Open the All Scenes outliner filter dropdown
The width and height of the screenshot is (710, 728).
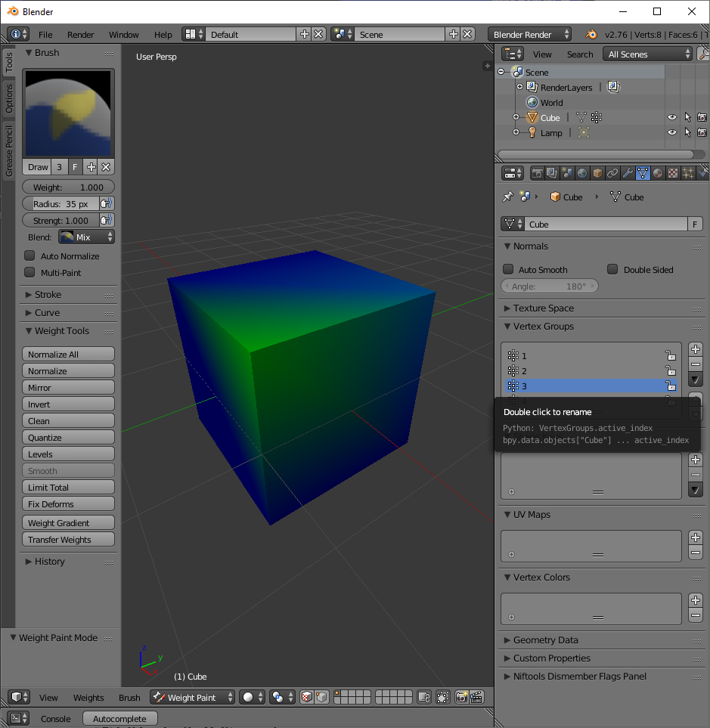(648, 54)
